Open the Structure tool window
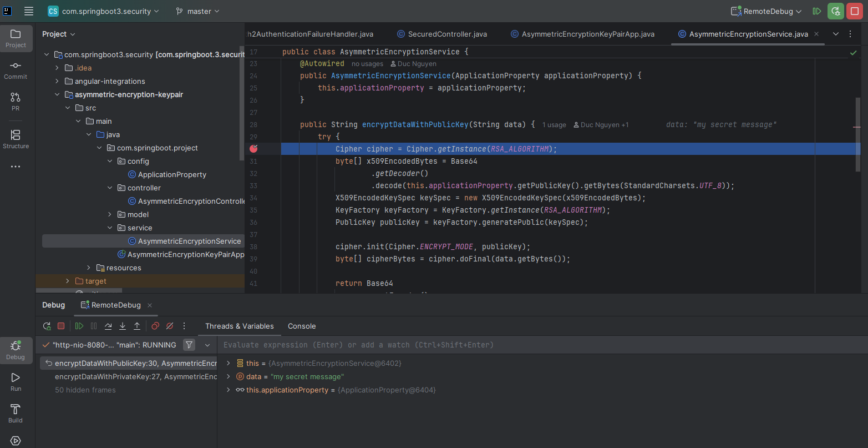The image size is (868, 448). pyautogui.click(x=16, y=139)
